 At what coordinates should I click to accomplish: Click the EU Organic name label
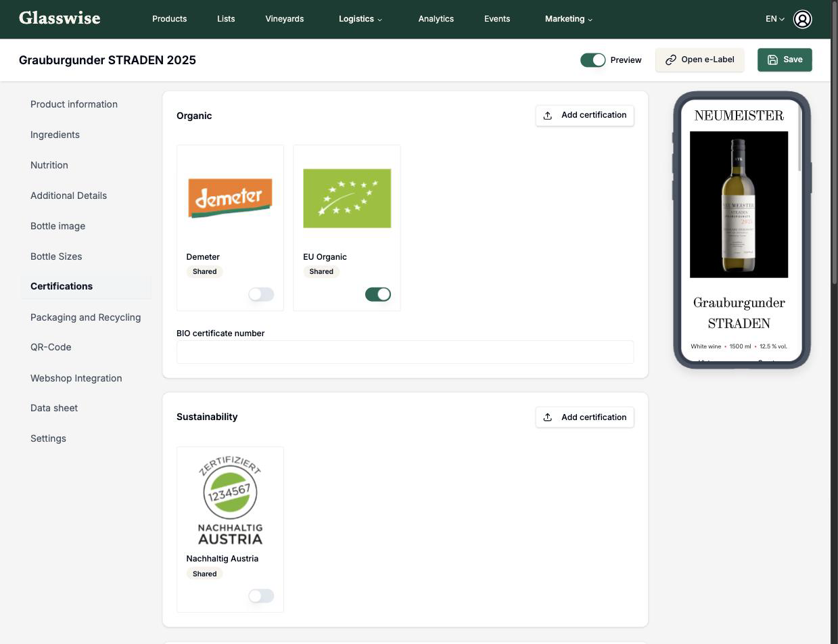(x=325, y=257)
